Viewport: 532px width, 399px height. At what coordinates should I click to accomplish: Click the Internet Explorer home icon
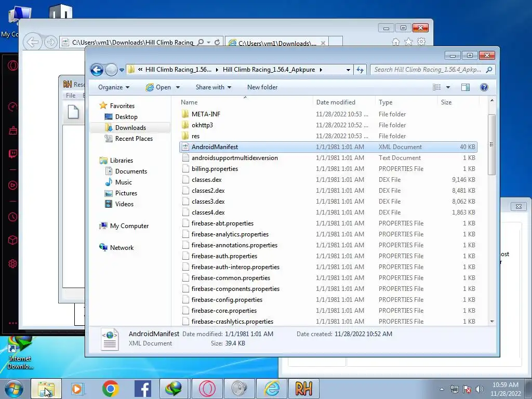(x=395, y=42)
